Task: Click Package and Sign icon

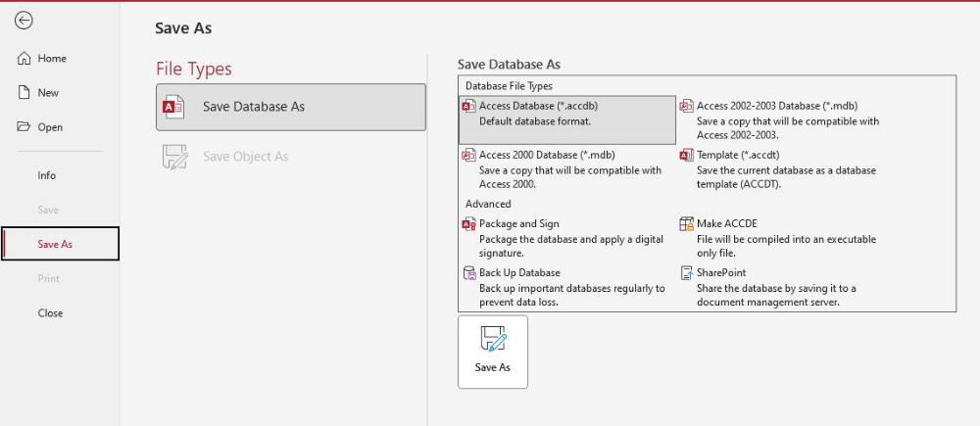Action: point(468,223)
